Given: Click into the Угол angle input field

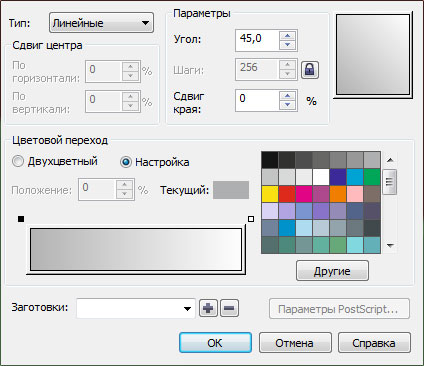Looking at the screenshot, I should [257, 40].
